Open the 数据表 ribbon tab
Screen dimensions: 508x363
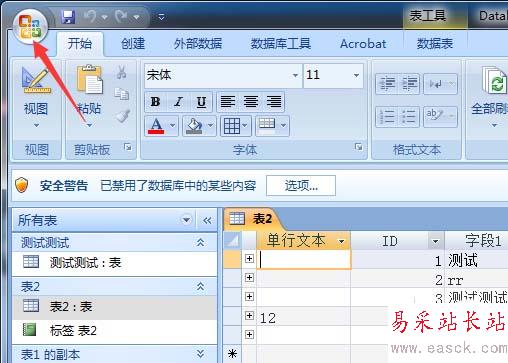click(435, 44)
